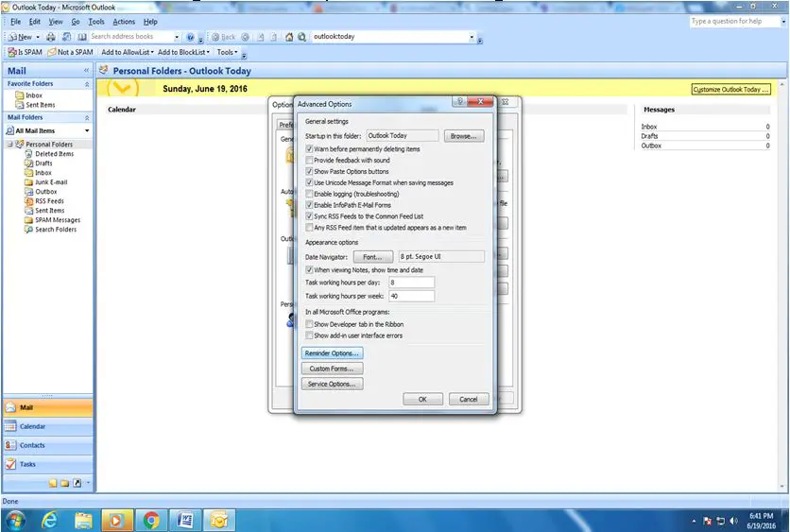Click the Notes icon in navigation bottom bar
This screenshot has height=532, width=790.
click(x=53, y=483)
